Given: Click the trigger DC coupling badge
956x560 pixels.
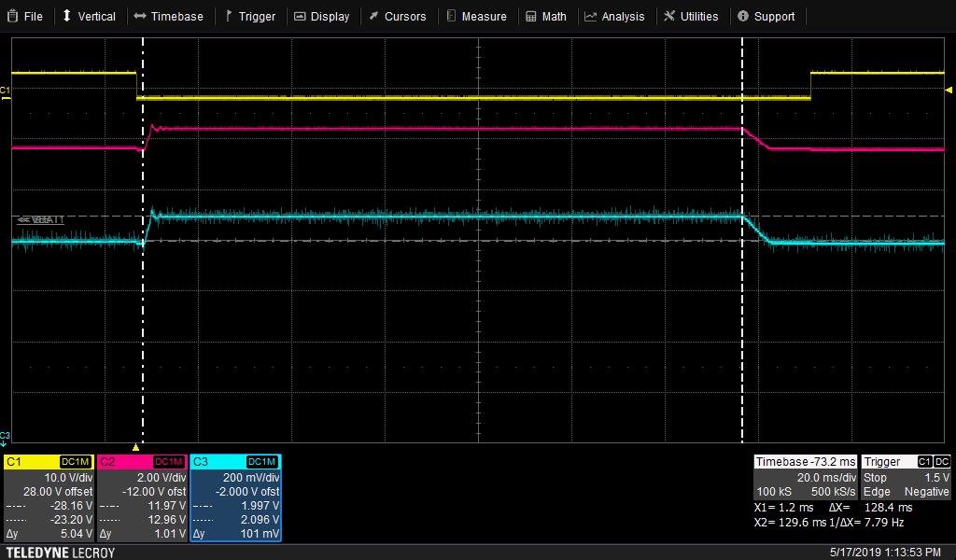Looking at the screenshot, I should [x=942, y=462].
